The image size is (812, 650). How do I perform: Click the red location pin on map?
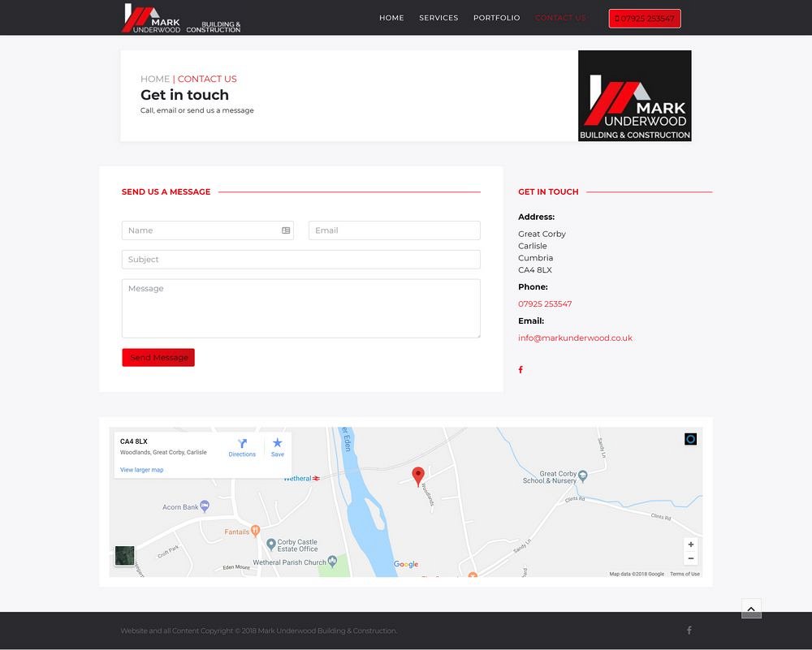418,476
